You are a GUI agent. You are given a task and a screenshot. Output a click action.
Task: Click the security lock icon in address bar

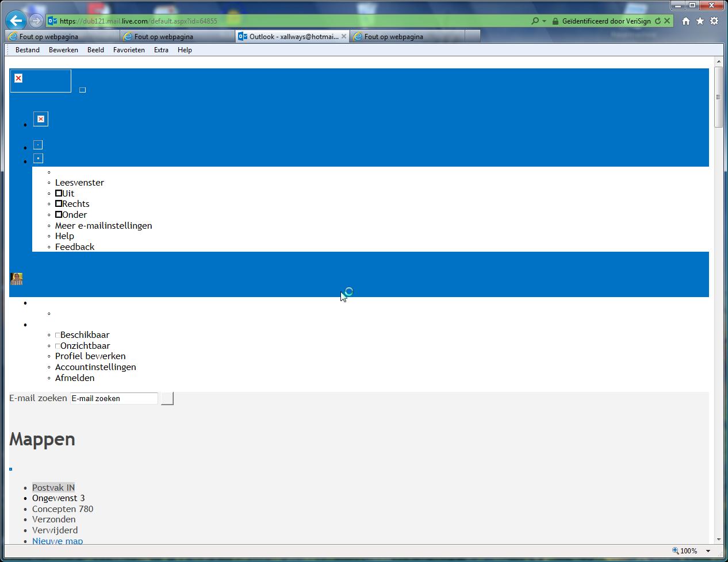tap(555, 21)
